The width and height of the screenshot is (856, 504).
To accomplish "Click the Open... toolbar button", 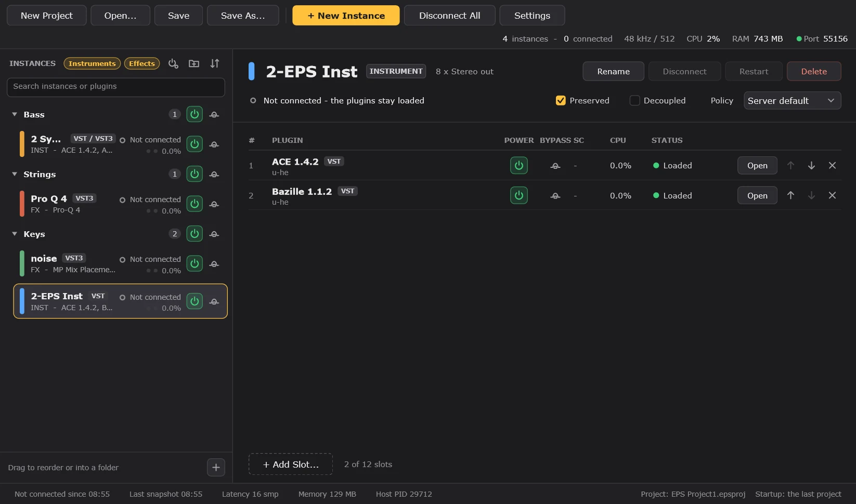I will coord(120,16).
